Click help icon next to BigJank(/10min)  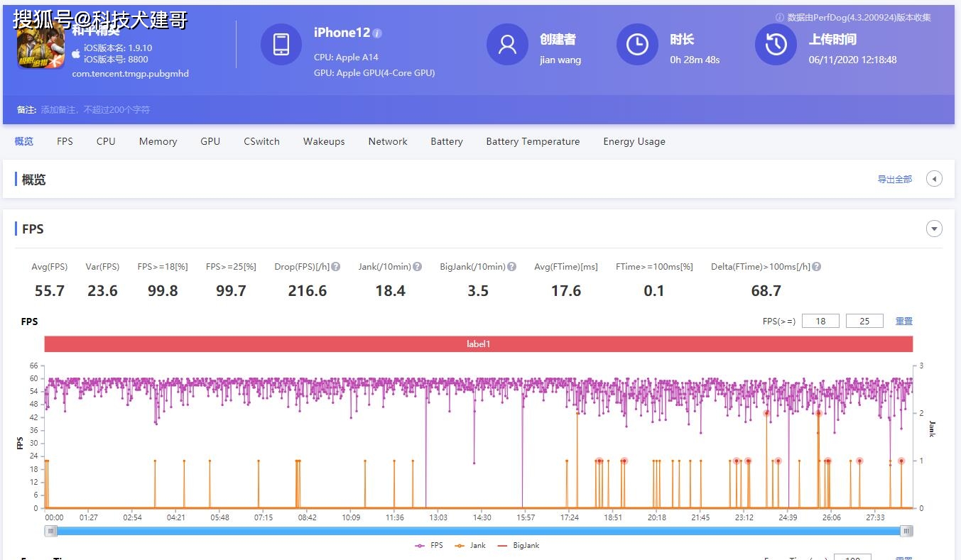pyautogui.click(x=511, y=267)
